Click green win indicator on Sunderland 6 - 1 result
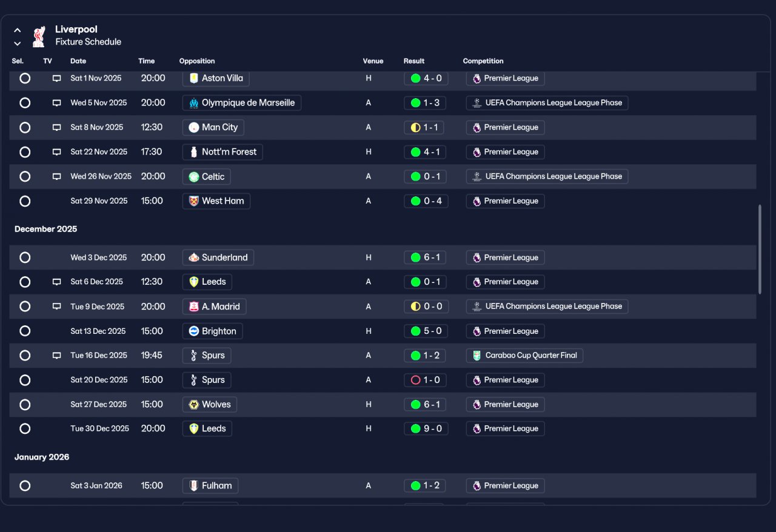The height and width of the screenshot is (532, 776). pos(415,258)
